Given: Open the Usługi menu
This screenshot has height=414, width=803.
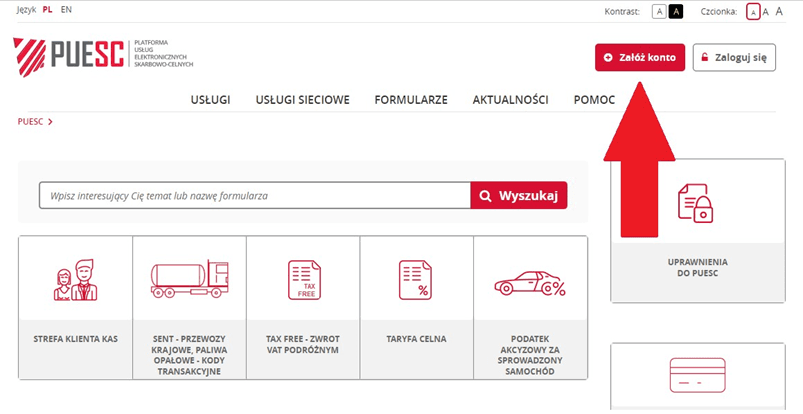Looking at the screenshot, I should pos(210,99).
